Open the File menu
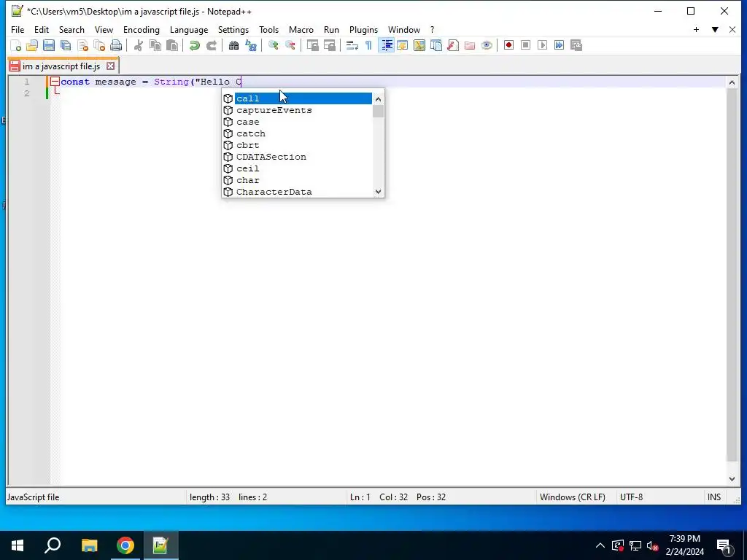This screenshot has height=560, width=747. click(18, 29)
